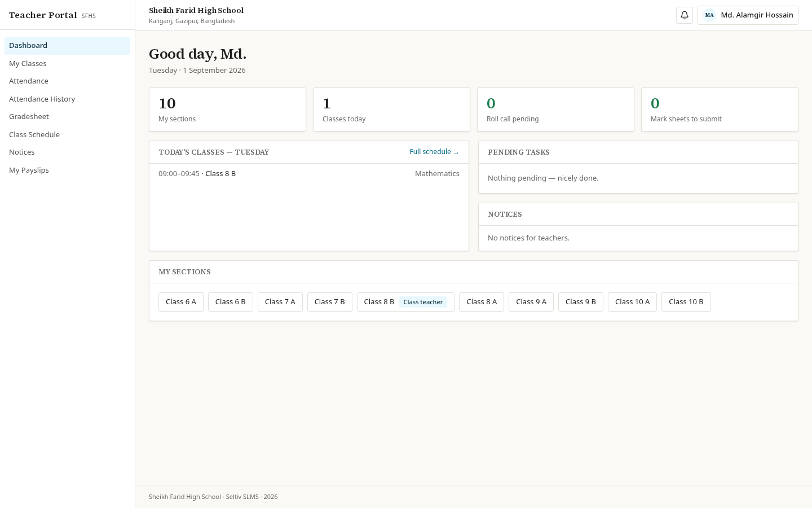Click Mark sheets to submit card
Viewport: 812px width, 508px height.
[720, 110]
